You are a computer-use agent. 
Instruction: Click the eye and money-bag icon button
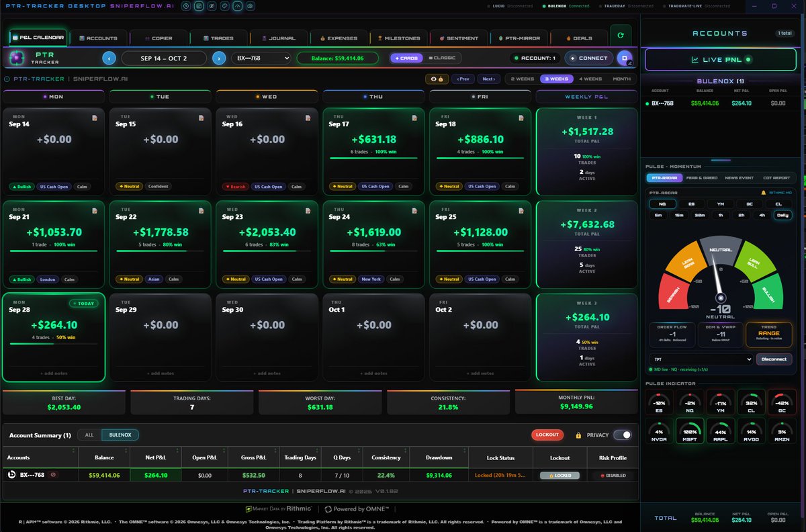pos(437,79)
